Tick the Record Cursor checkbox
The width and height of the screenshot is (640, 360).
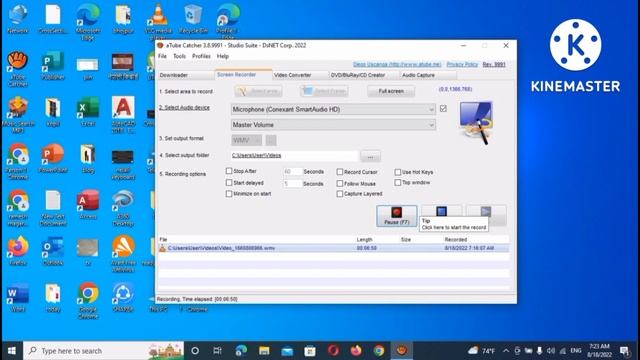tap(340, 172)
